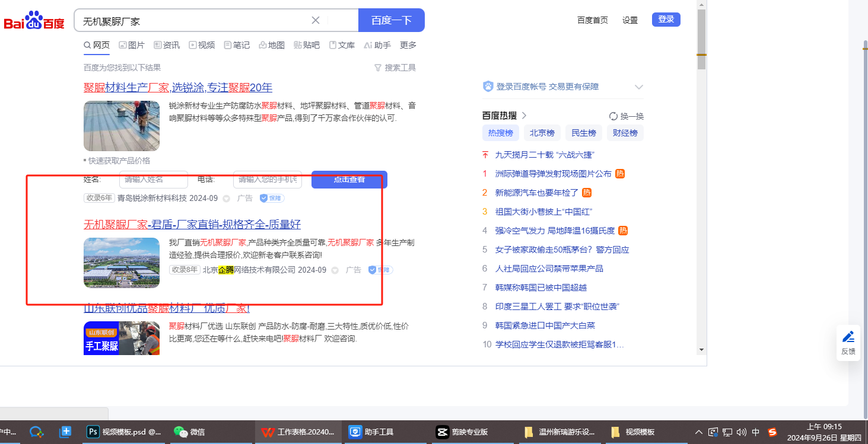This screenshot has height=444, width=868.
Task: Select the 北京榜 hot list
Action: tap(542, 133)
